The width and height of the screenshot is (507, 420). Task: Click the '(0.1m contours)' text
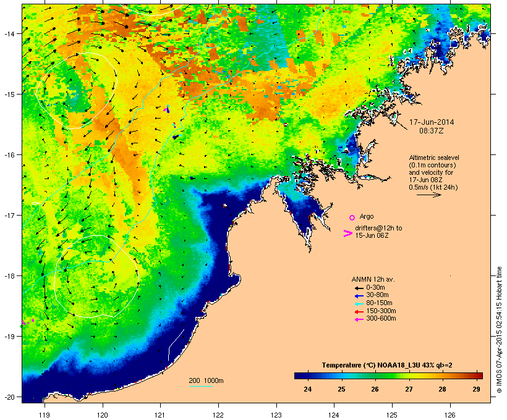(x=432, y=165)
